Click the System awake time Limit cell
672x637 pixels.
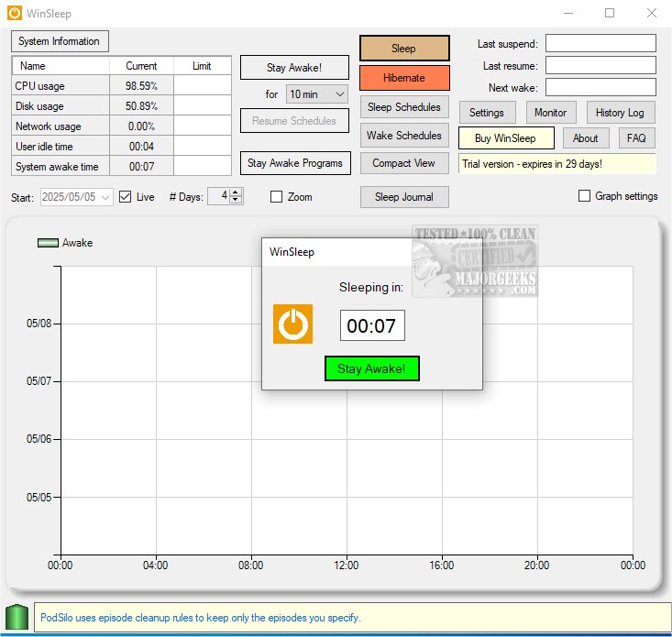pyautogui.click(x=203, y=166)
